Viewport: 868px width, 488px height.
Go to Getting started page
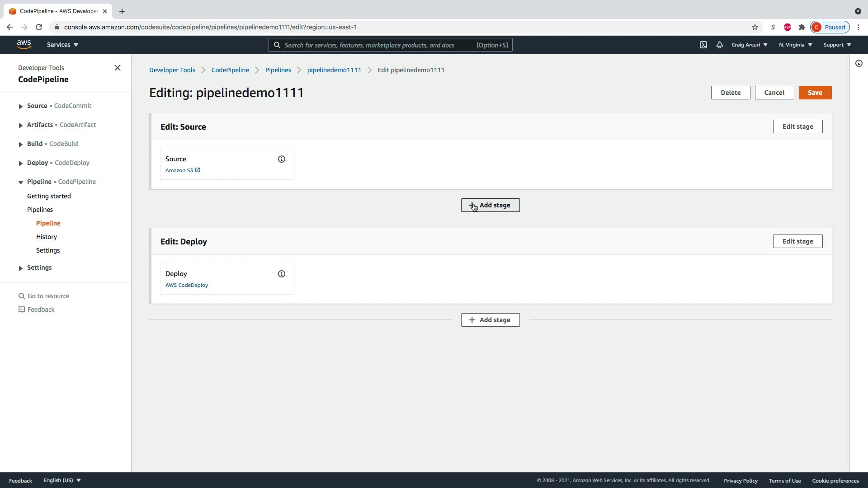(x=49, y=196)
